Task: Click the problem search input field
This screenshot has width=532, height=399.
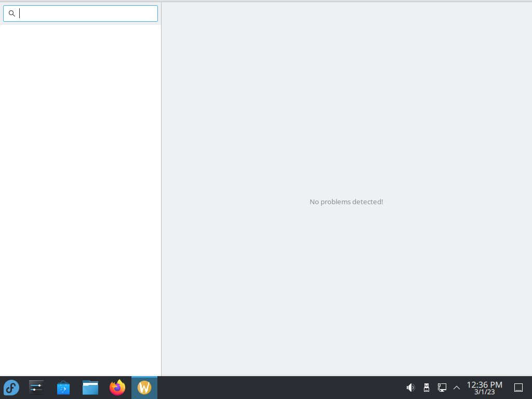Action: click(81, 14)
